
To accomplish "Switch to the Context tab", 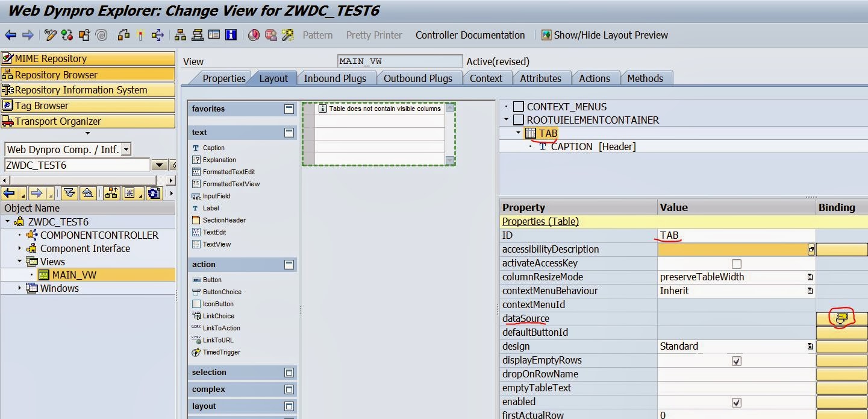I will click(486, 78).
